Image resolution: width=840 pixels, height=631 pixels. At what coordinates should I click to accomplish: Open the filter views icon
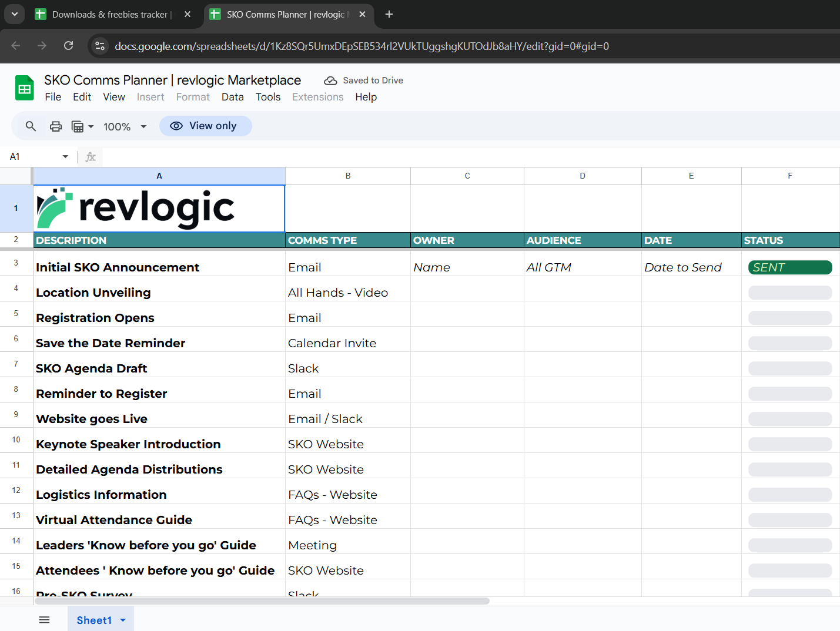click(78, 126)
